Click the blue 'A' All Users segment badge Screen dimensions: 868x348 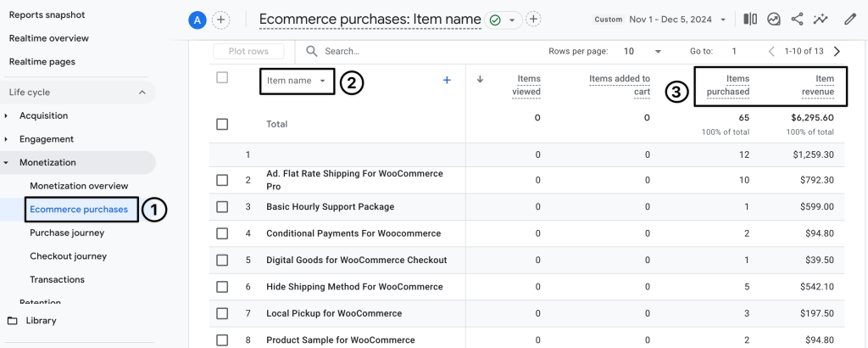point(198,20)
